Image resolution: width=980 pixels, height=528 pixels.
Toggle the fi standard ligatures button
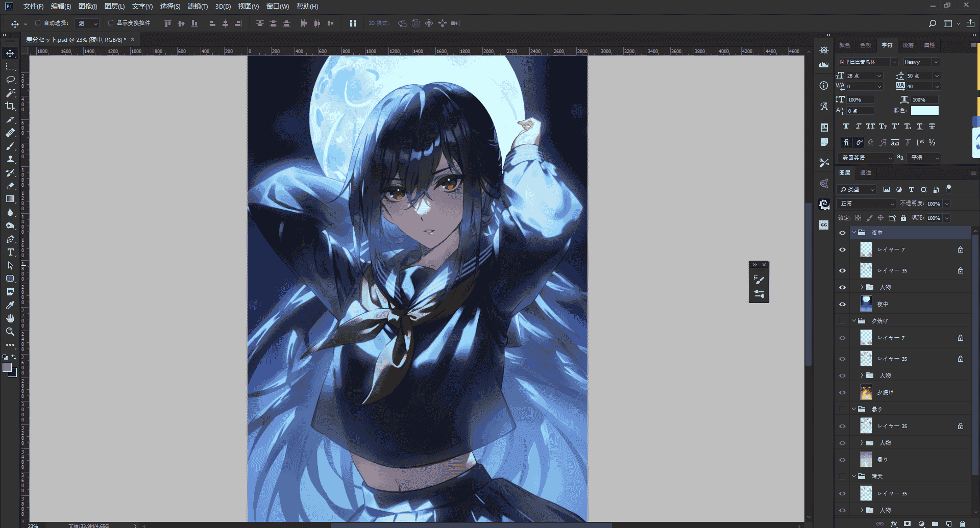(x=846, y=142)
